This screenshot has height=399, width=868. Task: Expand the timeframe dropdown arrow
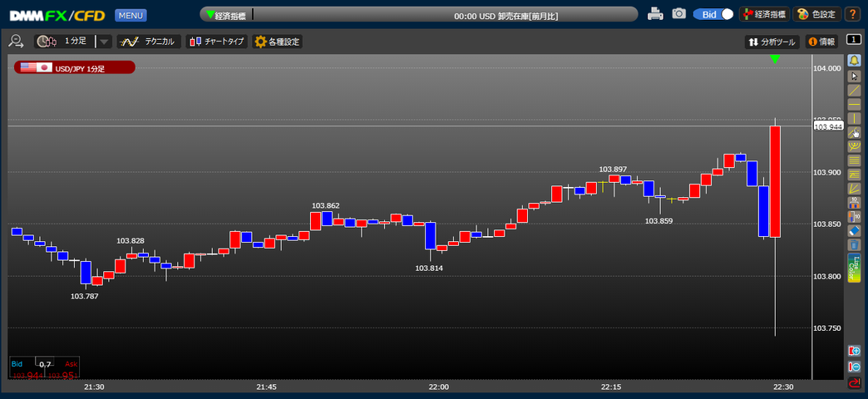[104, 42]
